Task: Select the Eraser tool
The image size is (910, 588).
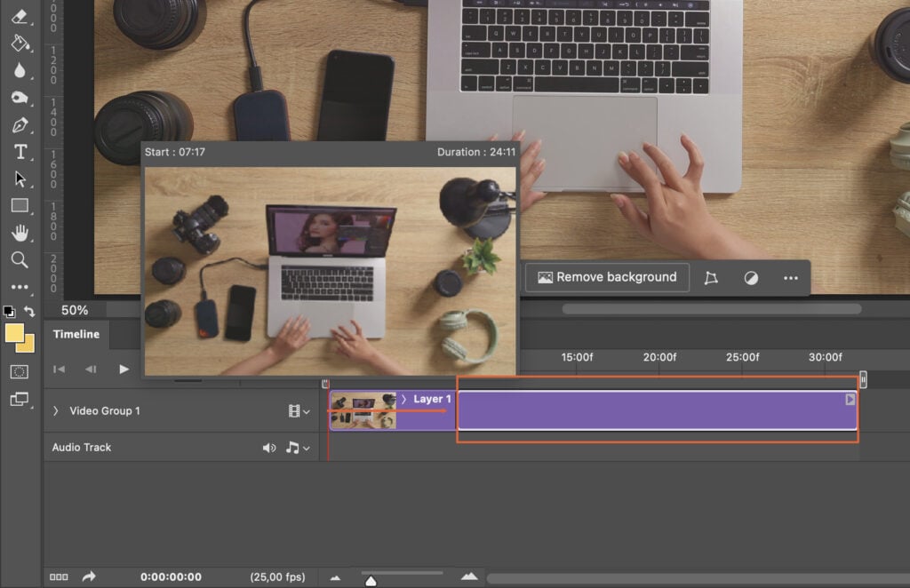Action: [20, 15]
